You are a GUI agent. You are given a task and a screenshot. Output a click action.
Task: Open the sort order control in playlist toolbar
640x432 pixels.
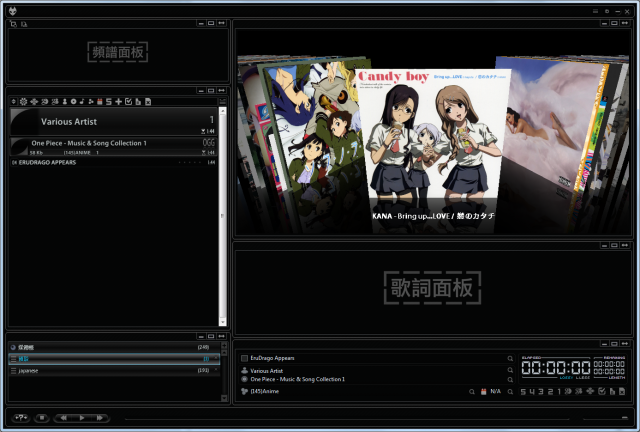13,101
